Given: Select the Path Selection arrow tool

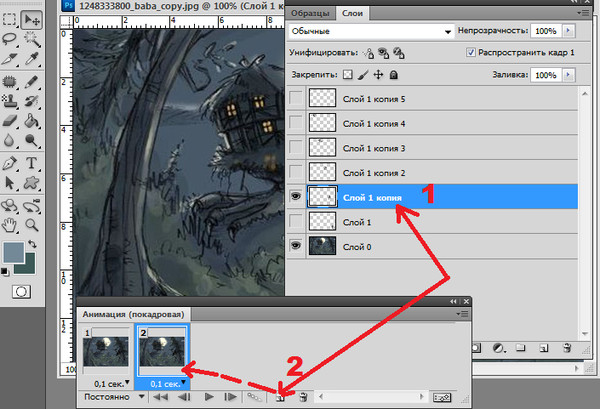Looking at the screenshot, I should pyautogui.click(x=9, y=183).
